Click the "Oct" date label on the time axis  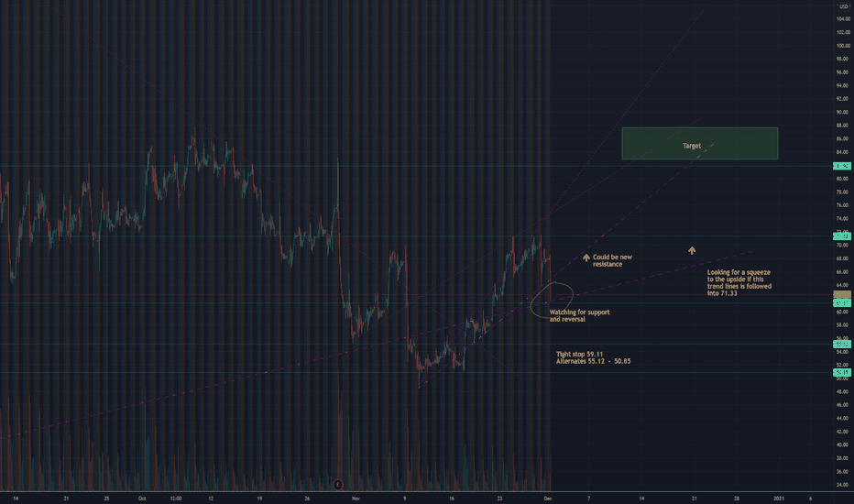[142, 498]
